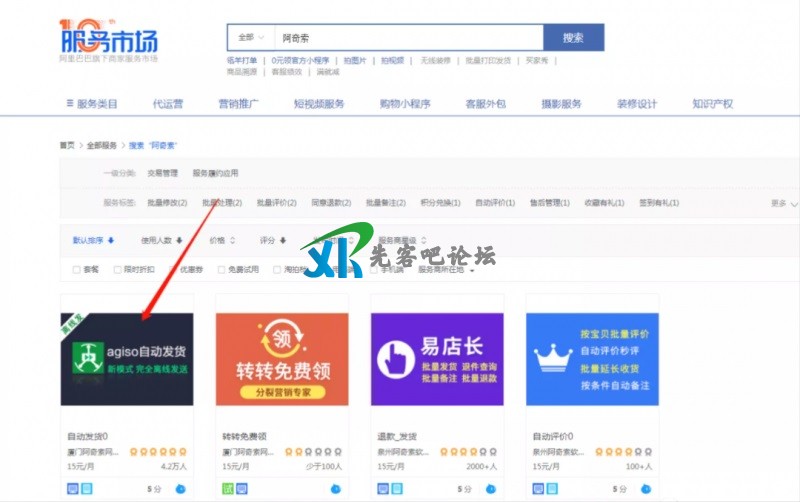Image resolution: width=800 pixels, height=502 pixels.
Task: Click the 搜索 button
Action: [573, 37]
